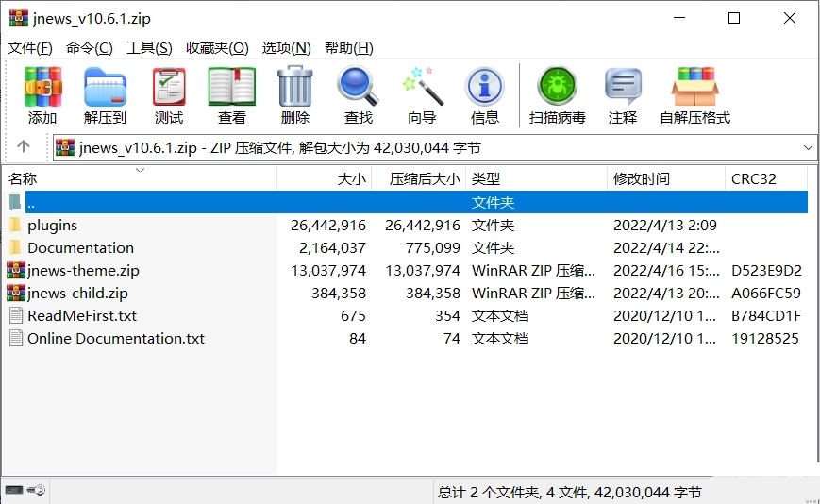Open the 工具(S) menu
Screen dimensions: 820x504
(x=149, y=48)
